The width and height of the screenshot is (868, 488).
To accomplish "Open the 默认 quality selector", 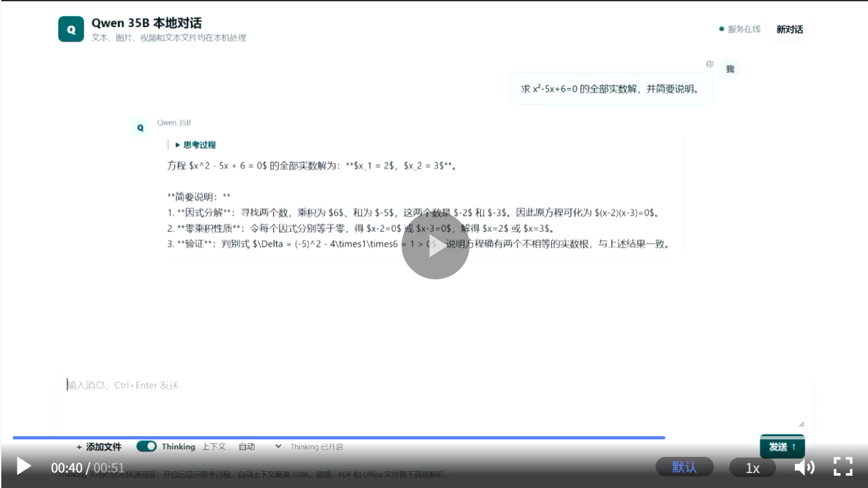I will point(684,467).
